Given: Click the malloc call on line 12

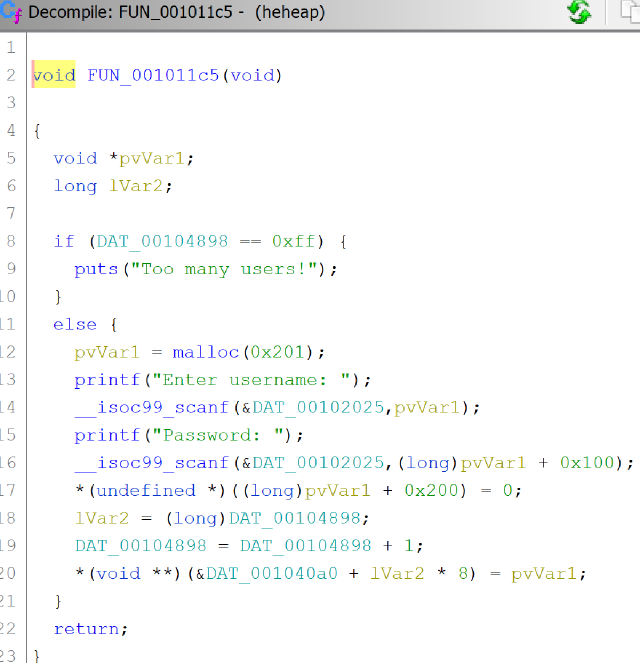Looking at the screenshot, I should click(x=205, y=352).
